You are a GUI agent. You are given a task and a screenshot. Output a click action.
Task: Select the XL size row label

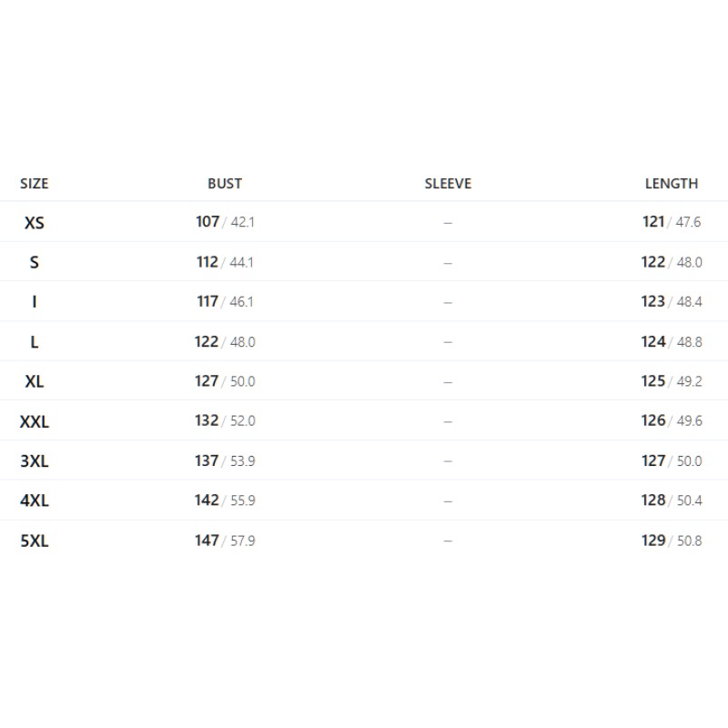coord(35,381)
